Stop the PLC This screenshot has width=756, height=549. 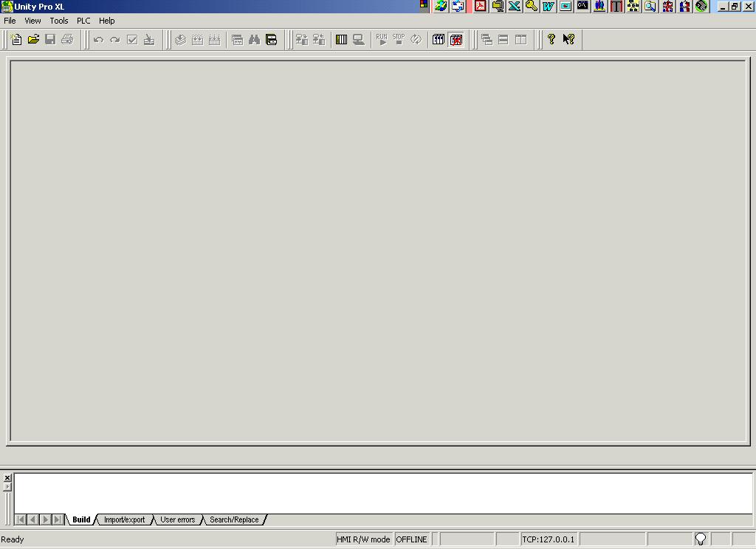[398, 39]
